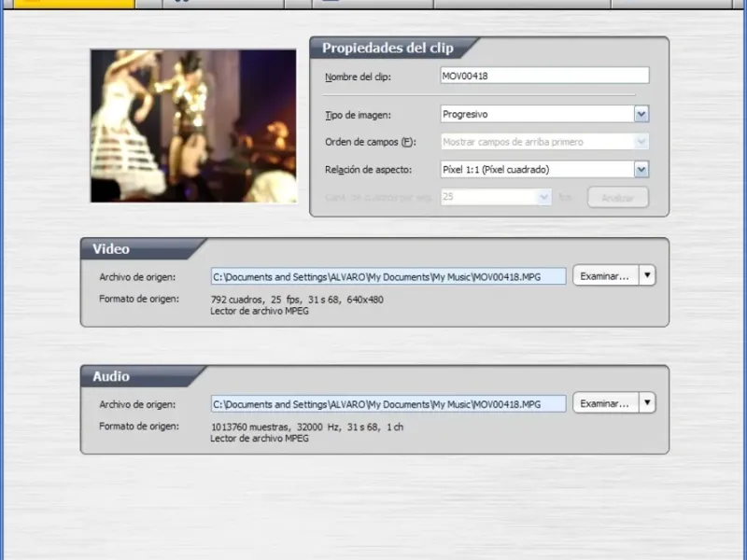
Task: Open the frames per second dropdown showing 25
Action: pos(543,197)
